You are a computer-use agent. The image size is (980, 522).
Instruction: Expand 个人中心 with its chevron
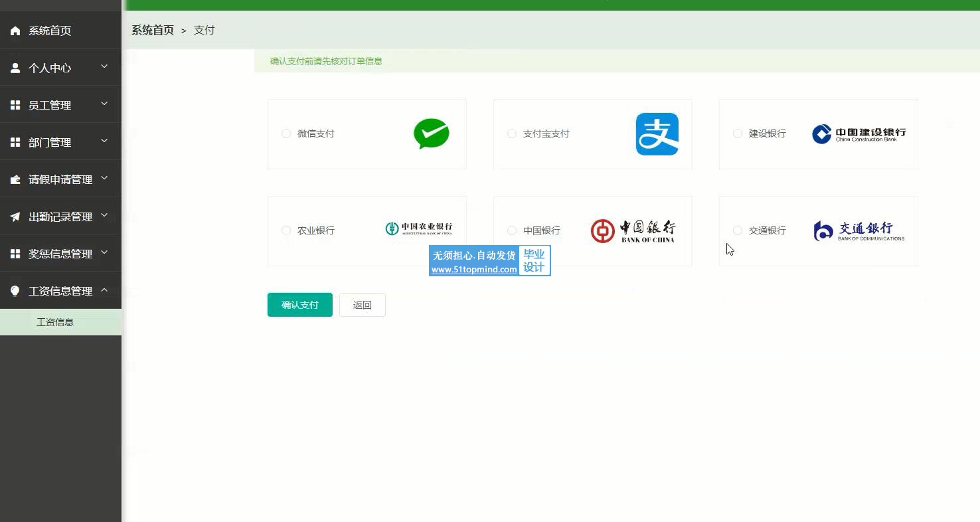click(x=104, y=66)
